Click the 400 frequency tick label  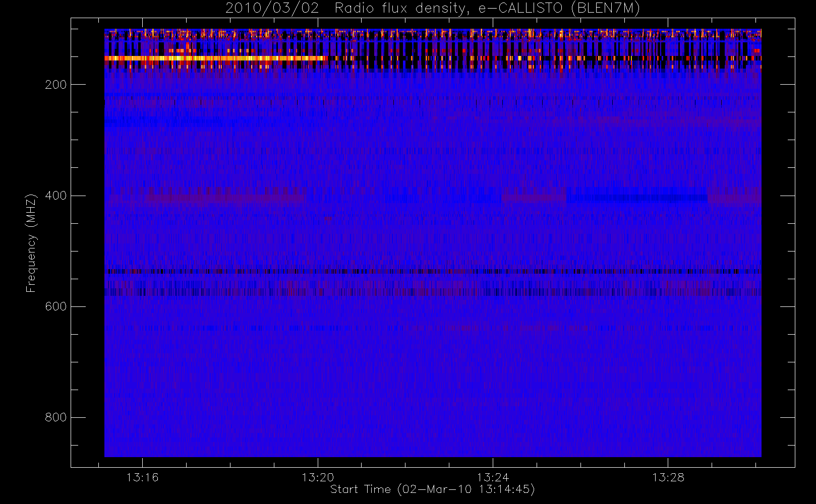56,196
